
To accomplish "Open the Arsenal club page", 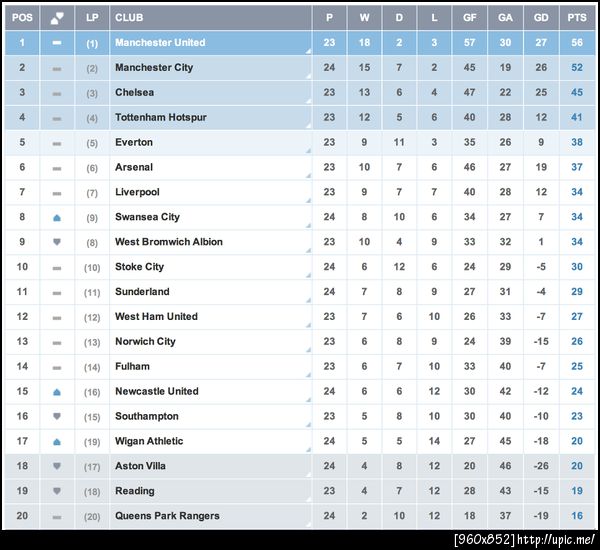I will [134, 167].
